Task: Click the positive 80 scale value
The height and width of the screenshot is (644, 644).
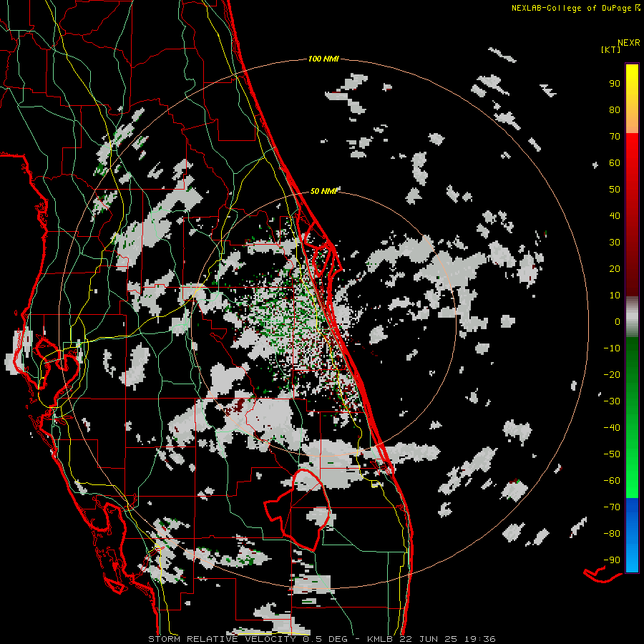Action: click(615, 110)
